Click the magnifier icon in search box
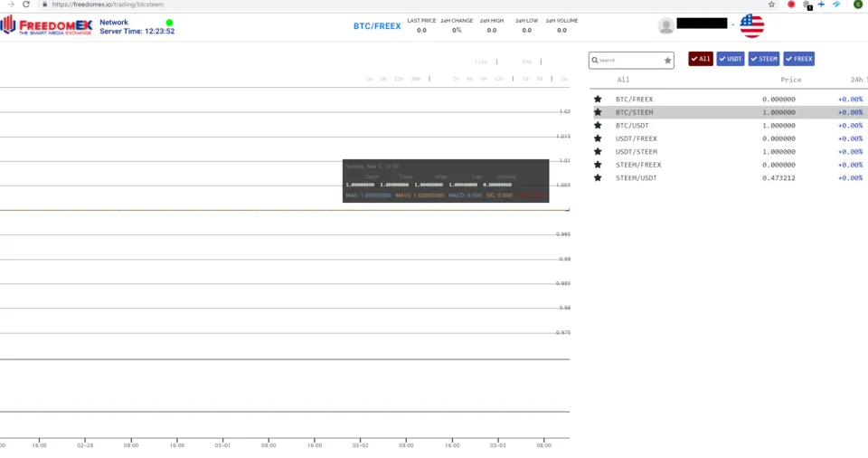 pyautogui.click(x=595, y=60)
